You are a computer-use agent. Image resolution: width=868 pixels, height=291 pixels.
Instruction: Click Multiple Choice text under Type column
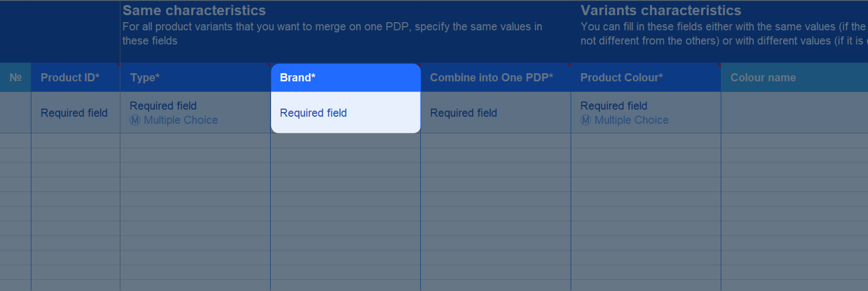[x=181, y=120]
